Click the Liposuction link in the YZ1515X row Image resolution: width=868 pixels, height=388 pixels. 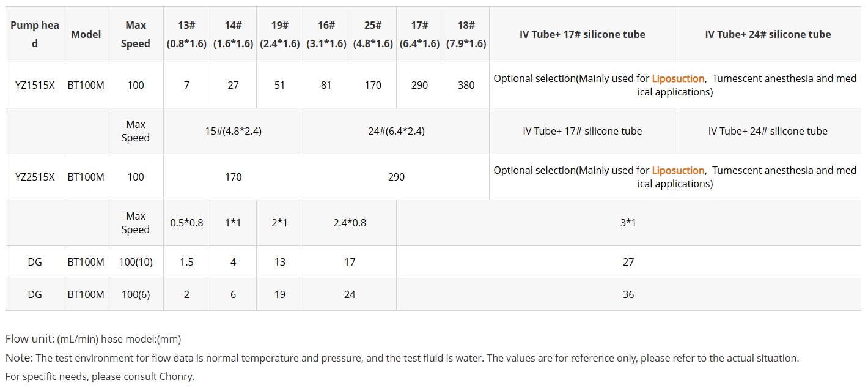[678, 79]
